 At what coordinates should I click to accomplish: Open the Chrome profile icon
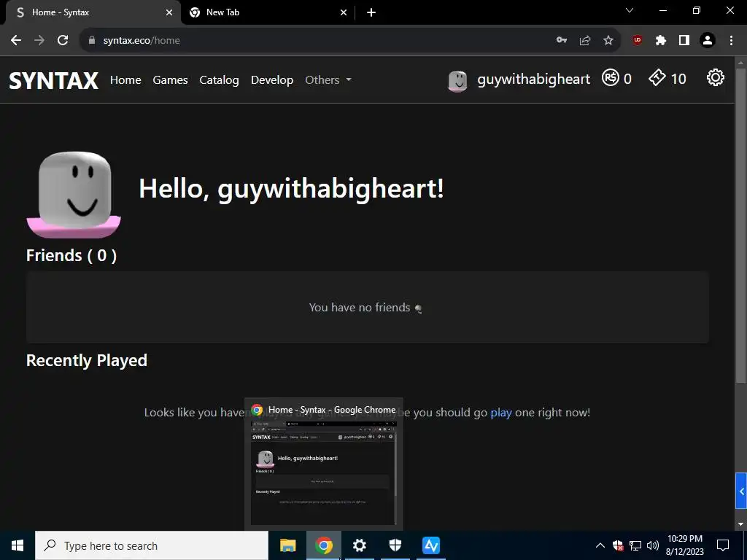point(708,41)
